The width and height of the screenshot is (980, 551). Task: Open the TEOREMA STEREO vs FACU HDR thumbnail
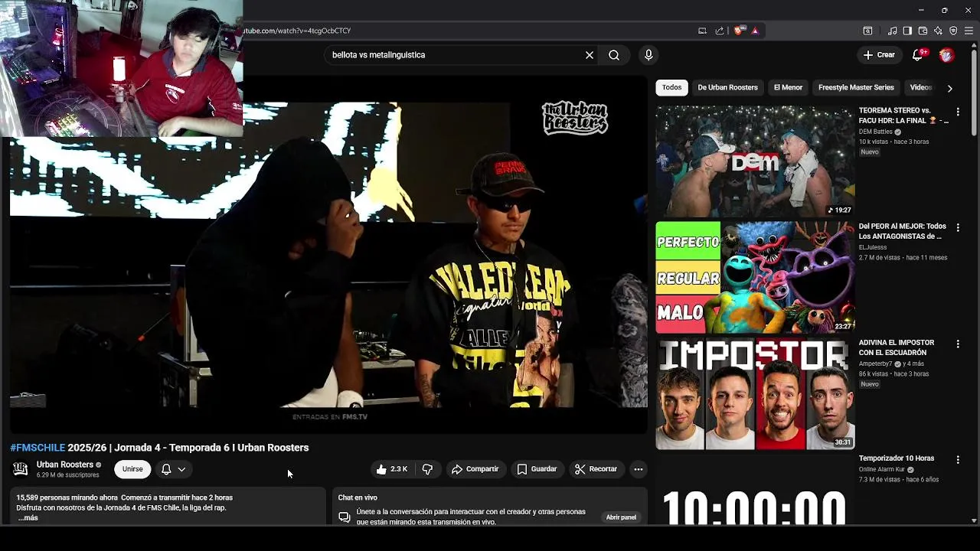click(x=755, y=161)
